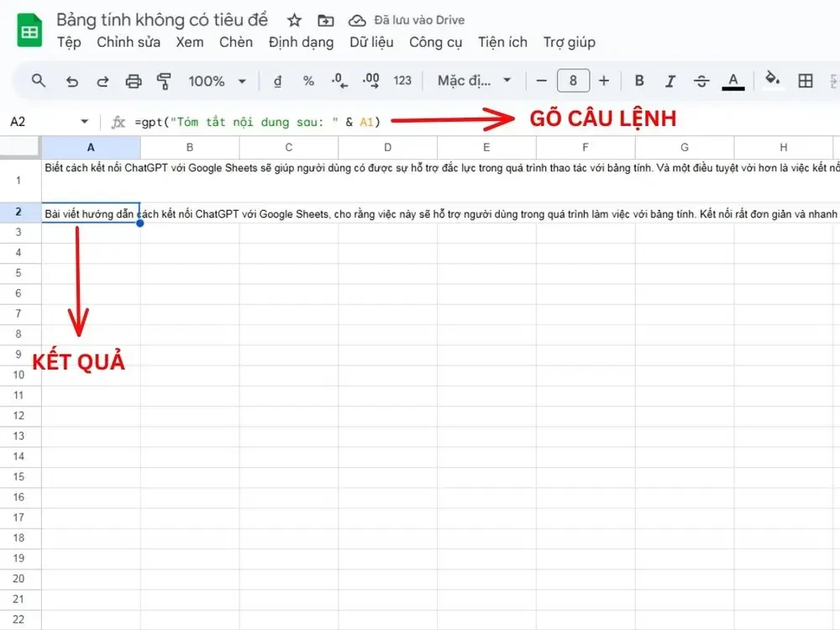Expand the name box A2 dropdown

point(84,122)
